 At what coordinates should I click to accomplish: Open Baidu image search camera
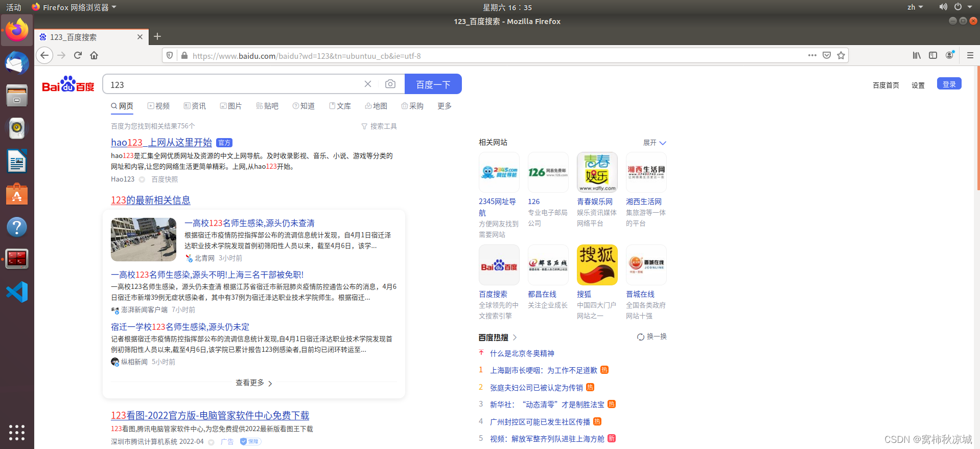coord(390,84)
